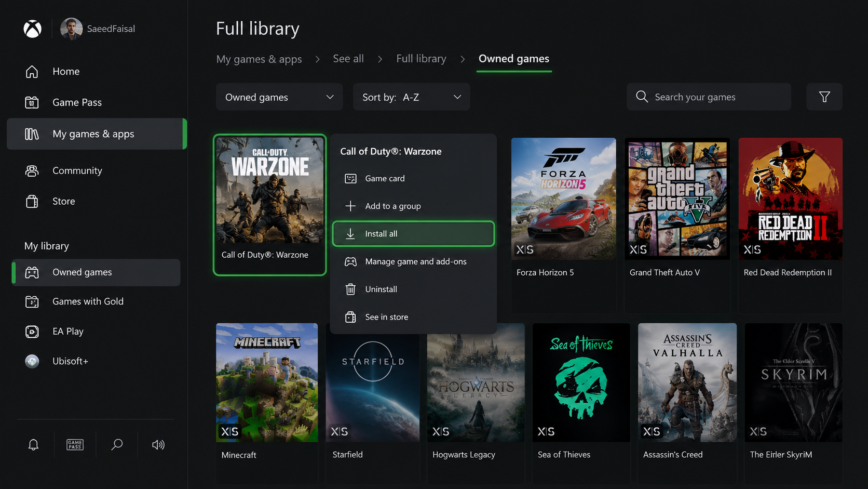Expand the Sort by A-Z dropdown
868x489 pixels.
point(412,97)
